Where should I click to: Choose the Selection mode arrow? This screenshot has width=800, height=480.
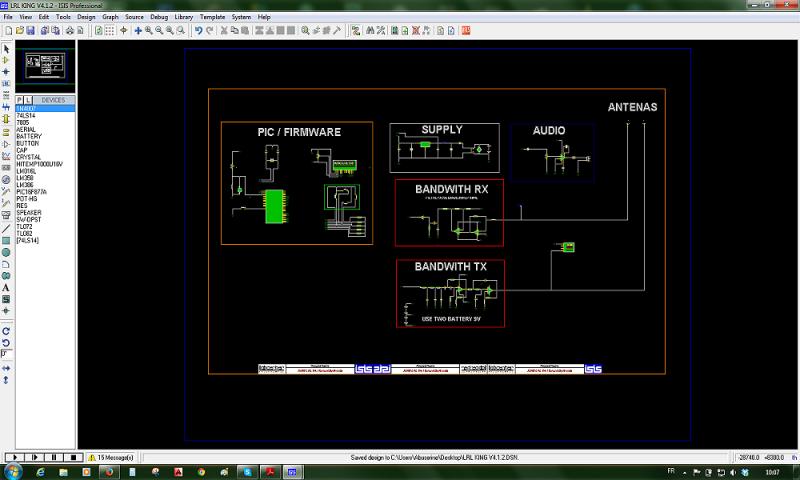[6, 49]
